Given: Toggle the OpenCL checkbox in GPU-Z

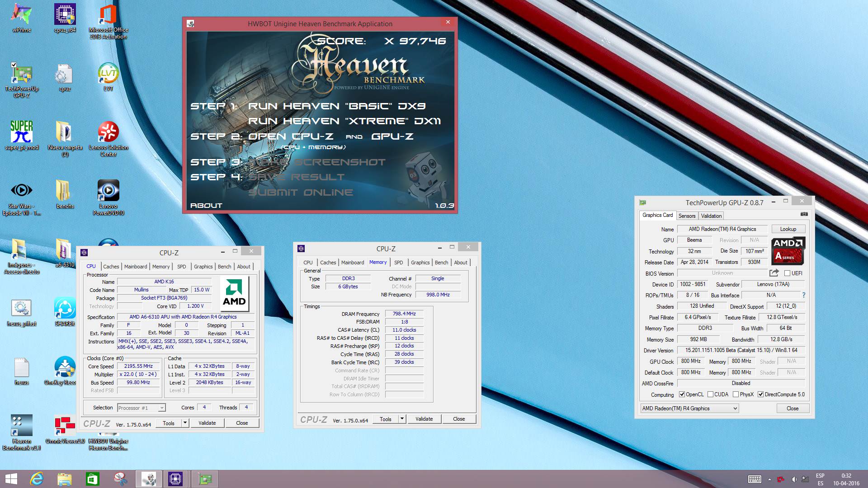Looking at the screenshot, I should (x=682, y=394).
